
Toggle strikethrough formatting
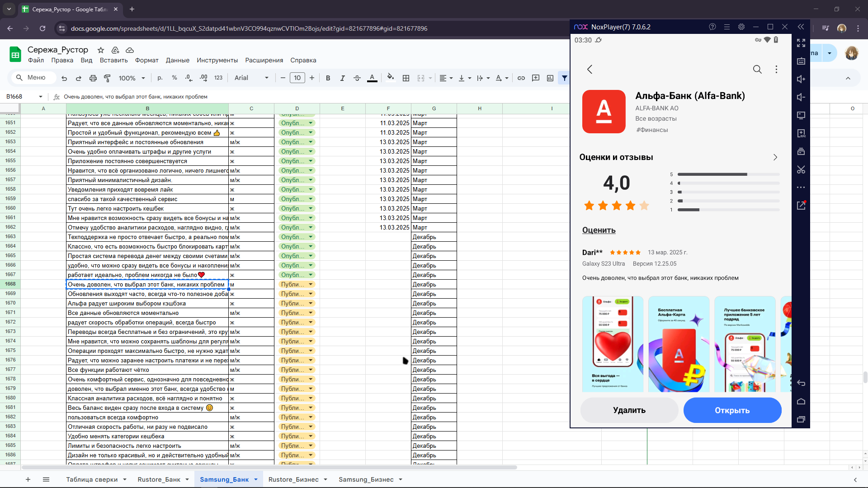point(357,78)
